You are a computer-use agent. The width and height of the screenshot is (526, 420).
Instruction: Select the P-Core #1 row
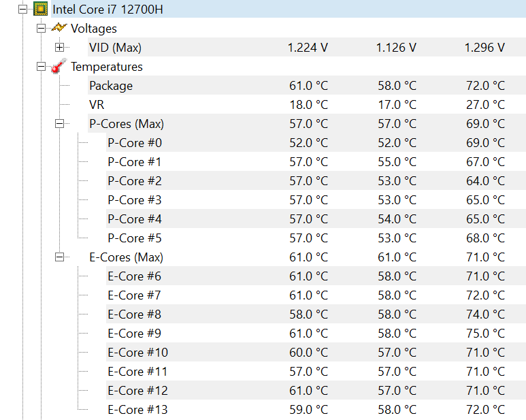[316, 162]
